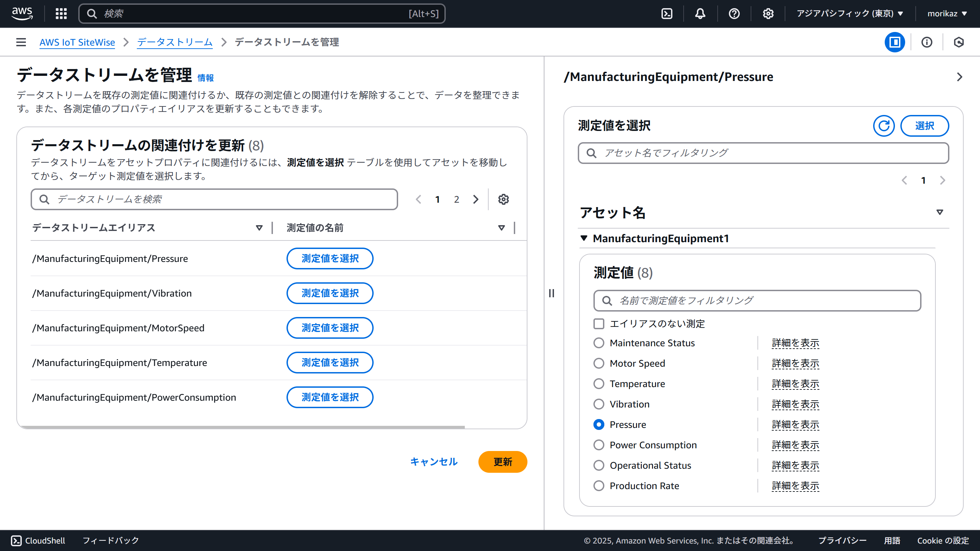This screenshot has width=980, height=551.
Task: Toggle the side navigation hamburger menu
Action: pos(21,42)
